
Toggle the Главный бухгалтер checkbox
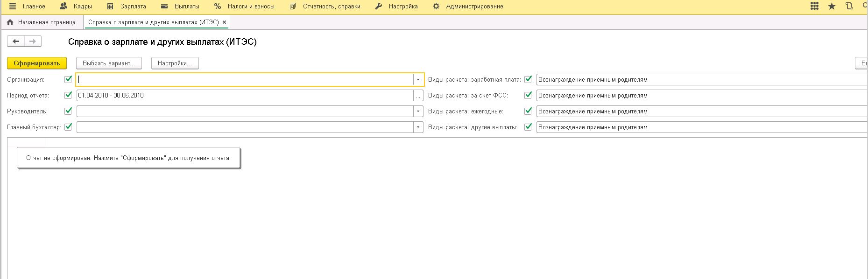pos(68,127)
